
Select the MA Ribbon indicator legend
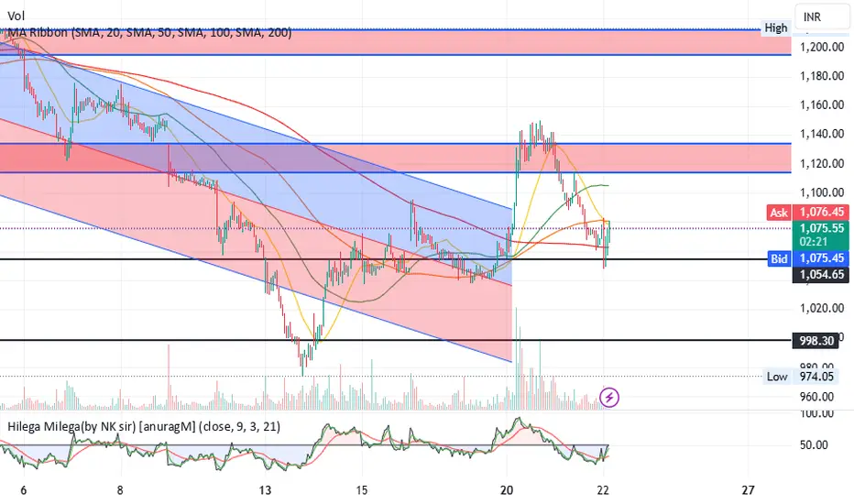point(149,33)
